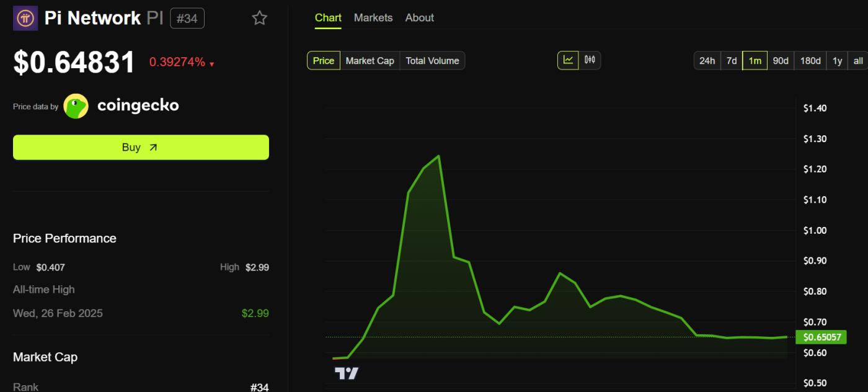Open the Markets tab

click(373, 18)
